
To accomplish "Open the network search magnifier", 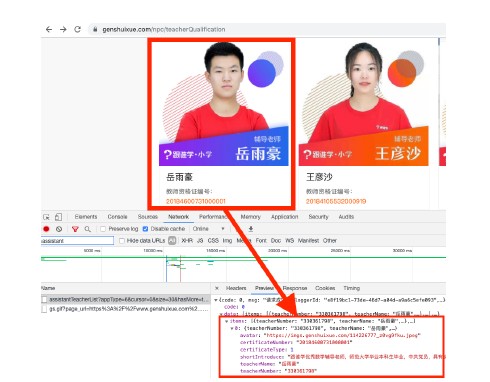I will (x=87, y=229).
